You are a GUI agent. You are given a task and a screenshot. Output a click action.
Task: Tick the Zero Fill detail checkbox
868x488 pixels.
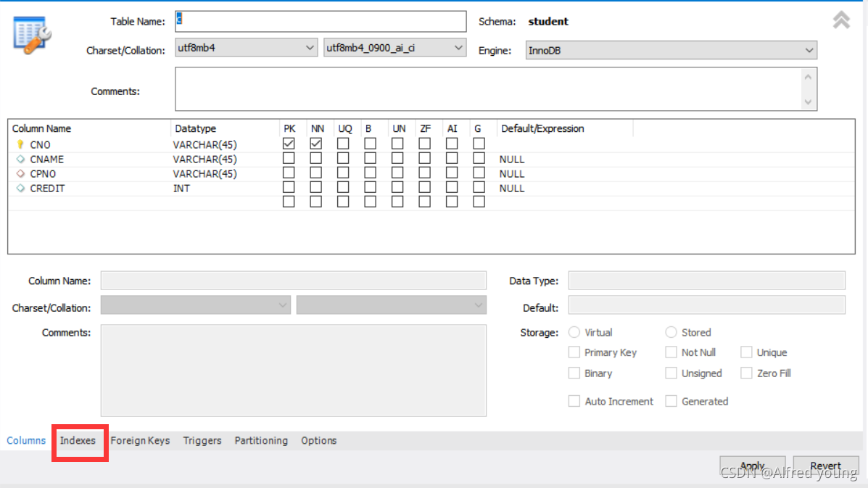coord(746,373)
